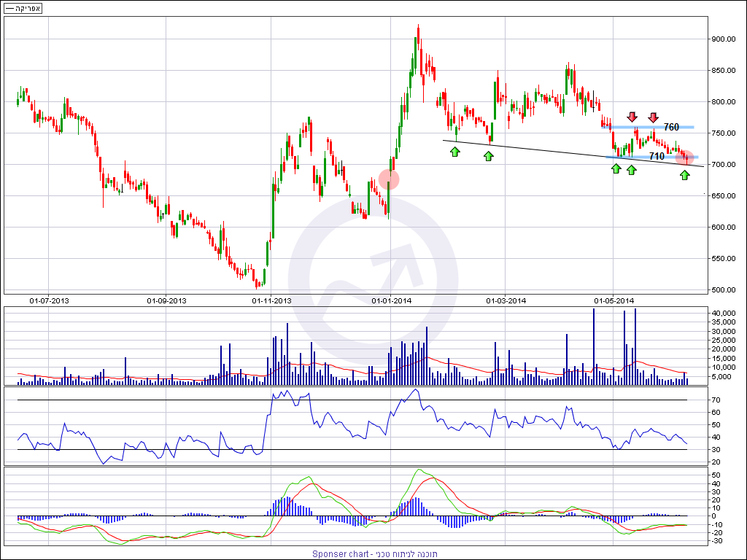
Task: Select the 01-11-2013 date label
Action: 272,300
